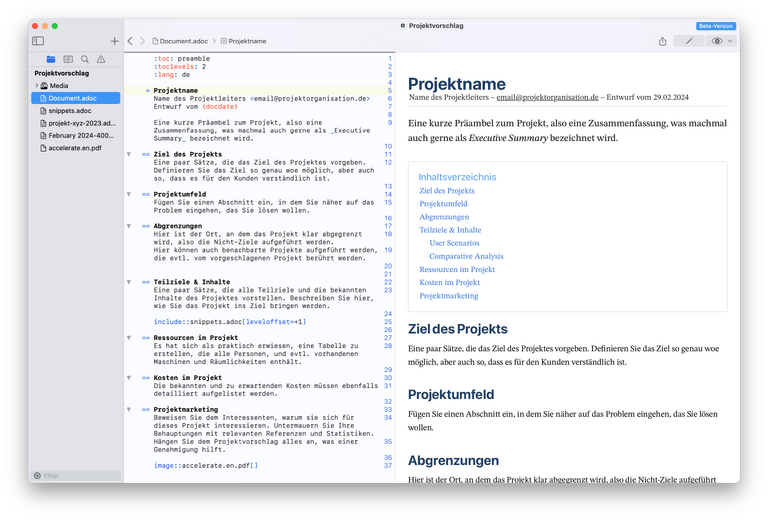Toggle the preview eye button
This screenshot has height=520, width=768.
[716, 41]
